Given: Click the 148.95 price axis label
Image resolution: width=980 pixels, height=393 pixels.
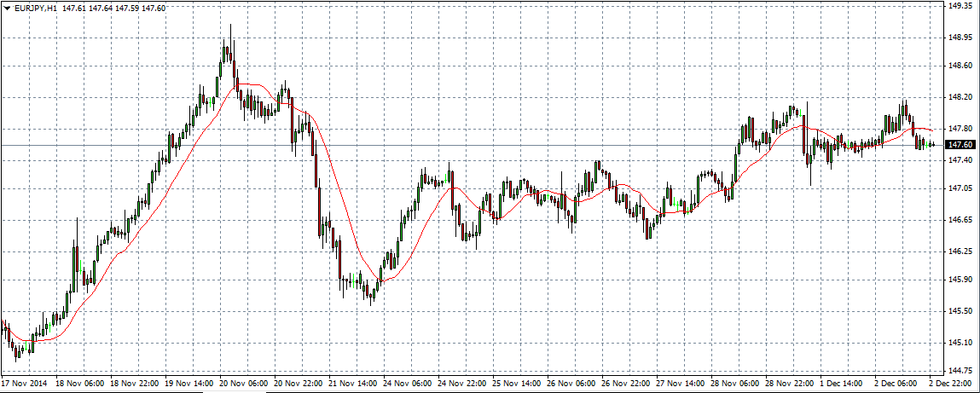Looking at the screenshot, I should click(x=960, y=38).
